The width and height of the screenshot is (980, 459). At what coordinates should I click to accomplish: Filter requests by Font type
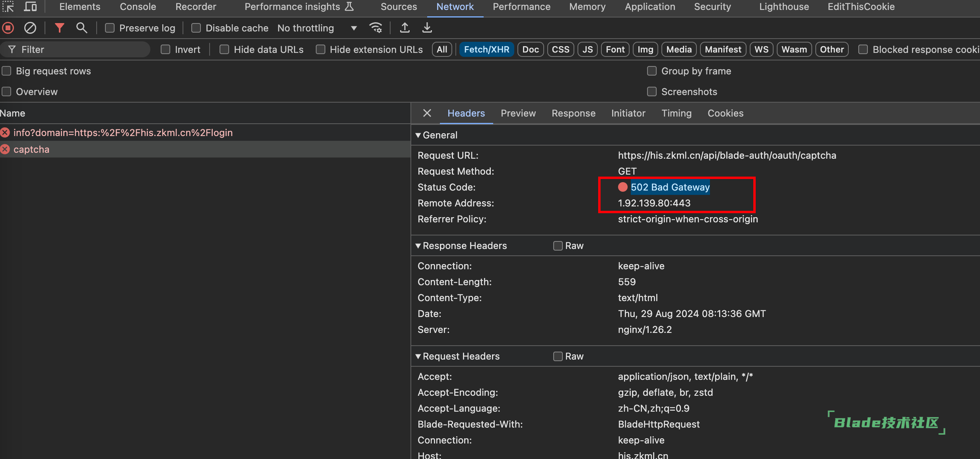pyautogui.click(x=615, y=50)
